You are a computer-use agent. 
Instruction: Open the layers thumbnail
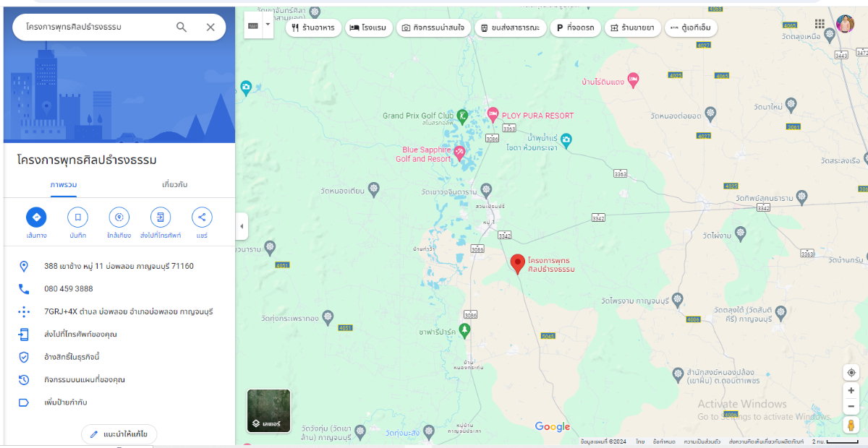[x=269, y=411]
